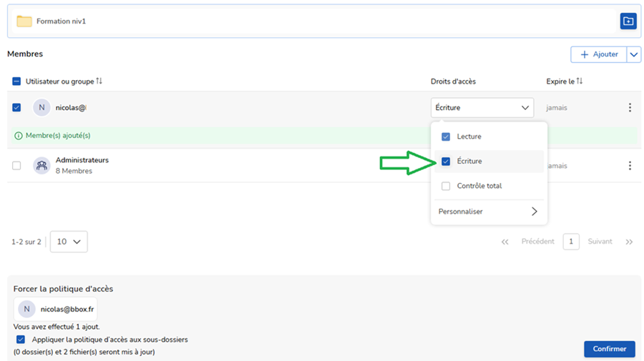Open the three-dot menu for Administrateurs
The height and width of the screenshot is (361, 644).
click(x=630, y=166)
